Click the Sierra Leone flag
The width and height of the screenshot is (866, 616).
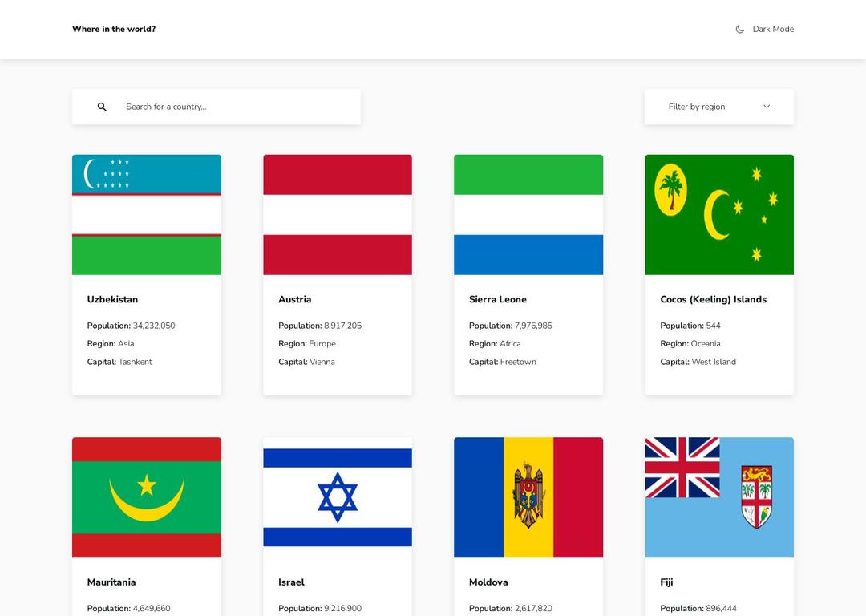(x=528, y=215)
